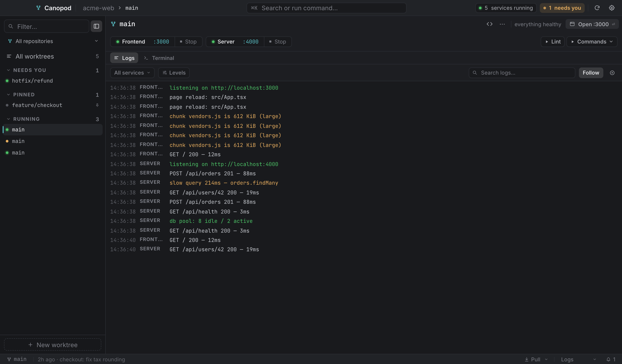622x364 pixels.
Task: Open the Commands dropdown
Action: click(x=592, y=42)
